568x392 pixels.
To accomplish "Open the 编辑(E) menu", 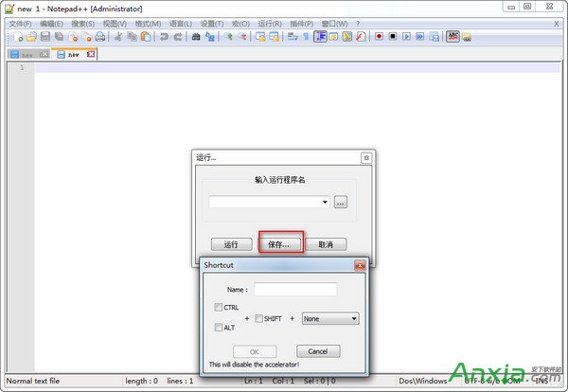I will 51,24.
